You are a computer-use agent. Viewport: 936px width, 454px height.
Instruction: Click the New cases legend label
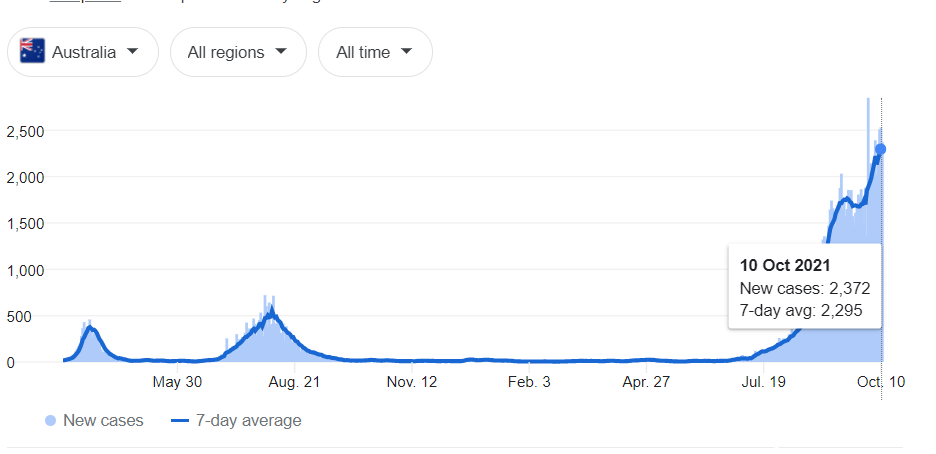point(103,421)
